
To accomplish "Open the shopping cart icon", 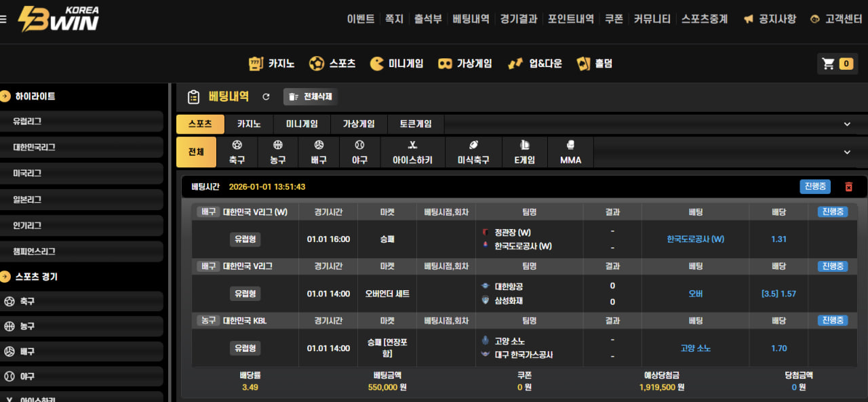I will 829,64.
